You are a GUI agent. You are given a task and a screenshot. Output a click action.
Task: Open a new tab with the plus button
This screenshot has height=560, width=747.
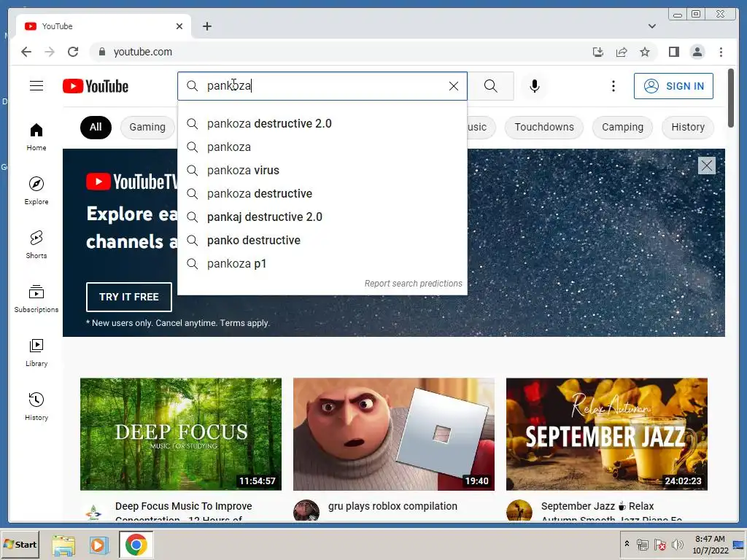click(206, 26)
